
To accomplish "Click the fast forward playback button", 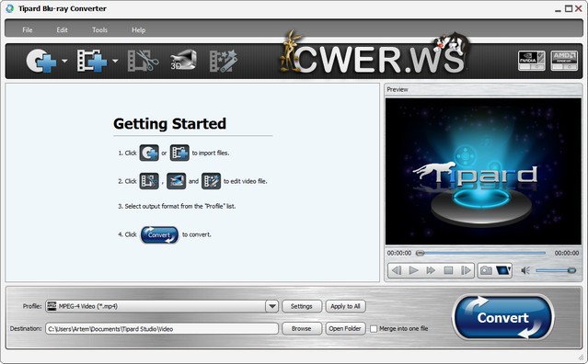I will click(431, 270).
